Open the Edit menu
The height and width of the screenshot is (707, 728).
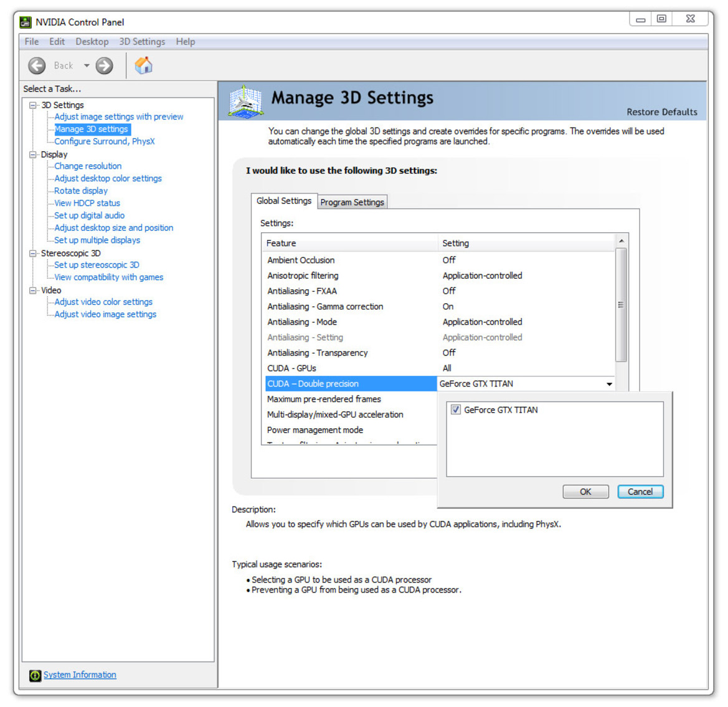(57, 42)
